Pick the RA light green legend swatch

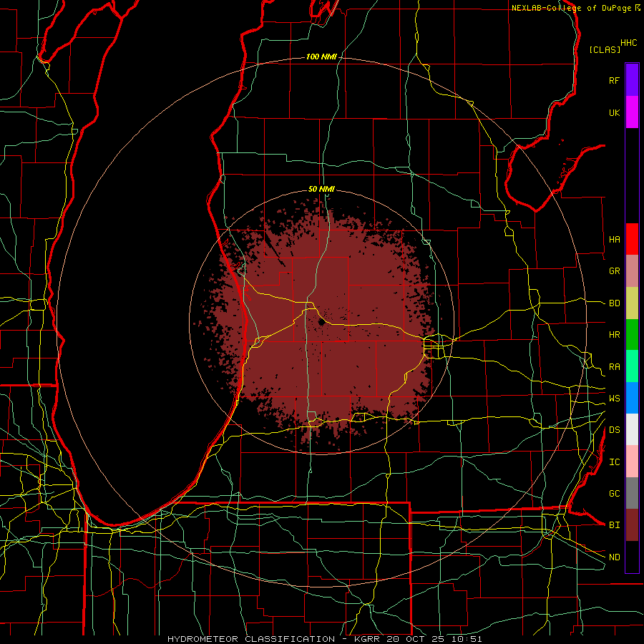pyautogui.click(x=632, y=366)
